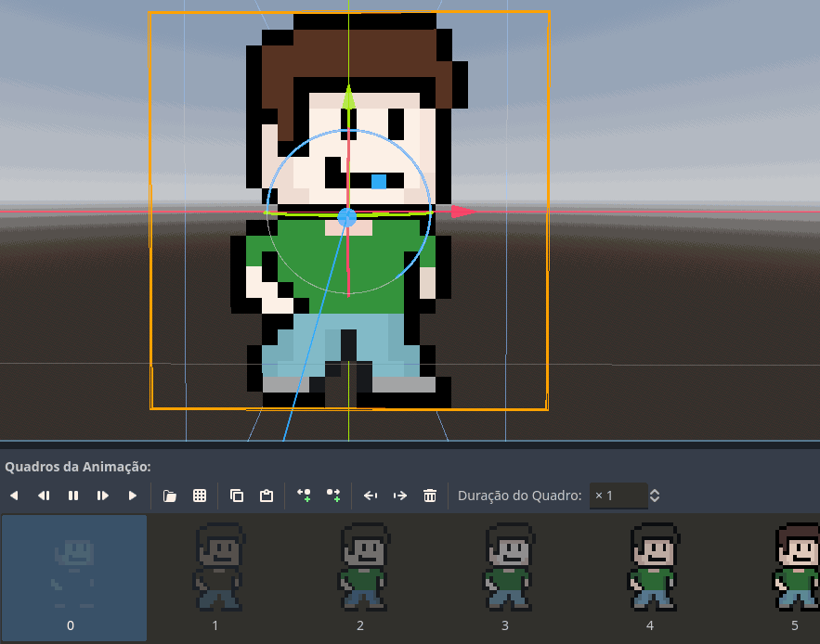The image size is (820, 644).
Task: Click the 'Insert frame after' icon
Action: [333, 496]
